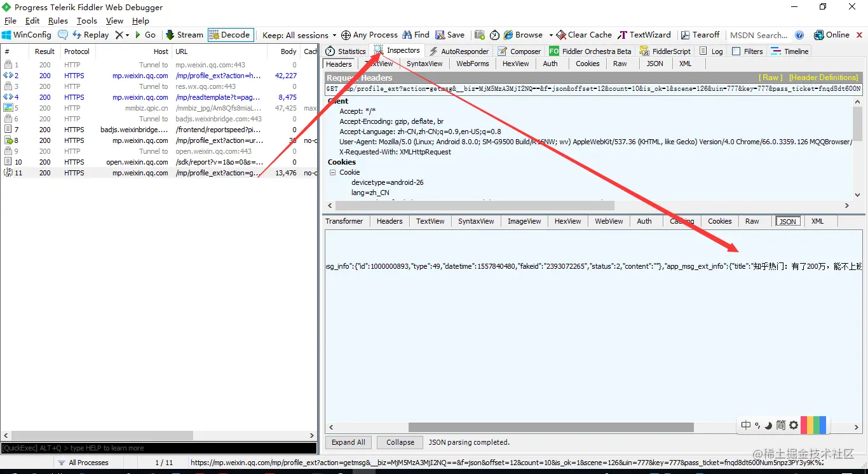
Task: Select session 11 with body 13,476
Action: [x=159, y=173]
